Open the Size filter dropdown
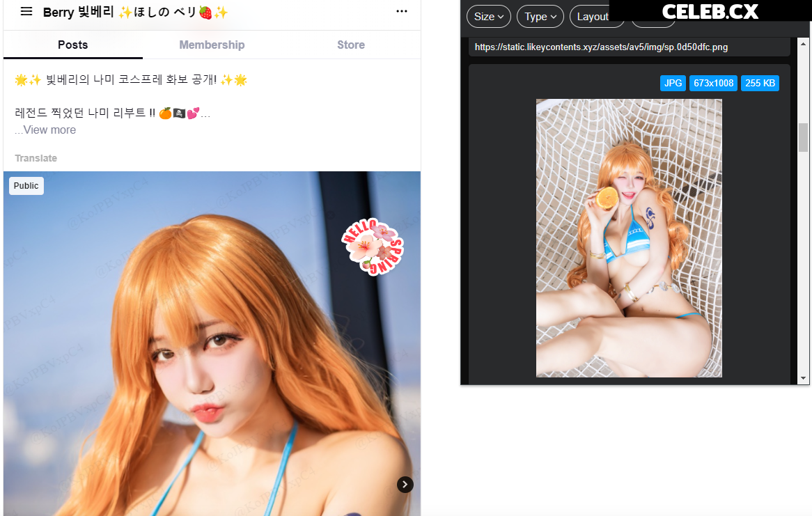This screenshot has width=812, height=516. coord(489,17)
